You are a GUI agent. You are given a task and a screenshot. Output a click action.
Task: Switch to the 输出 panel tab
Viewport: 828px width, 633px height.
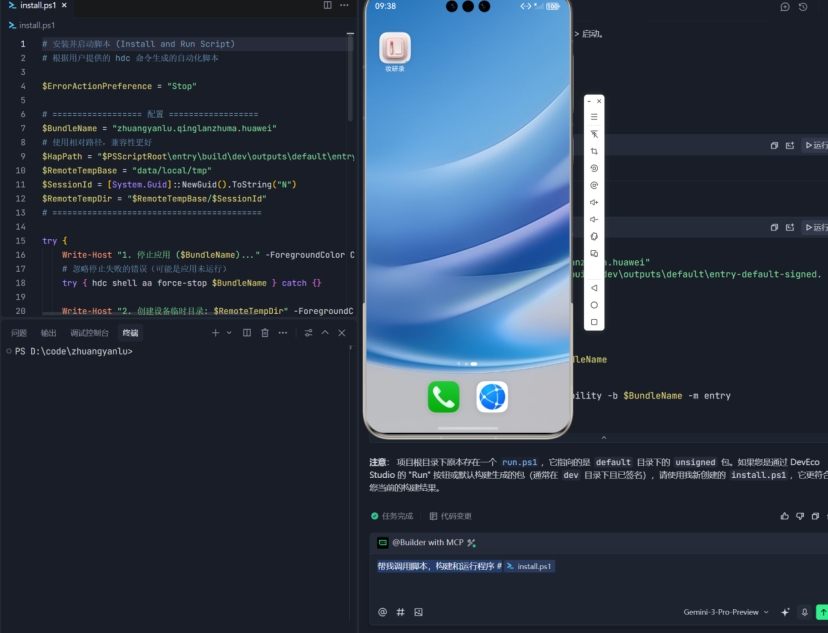tap(48, 333)
